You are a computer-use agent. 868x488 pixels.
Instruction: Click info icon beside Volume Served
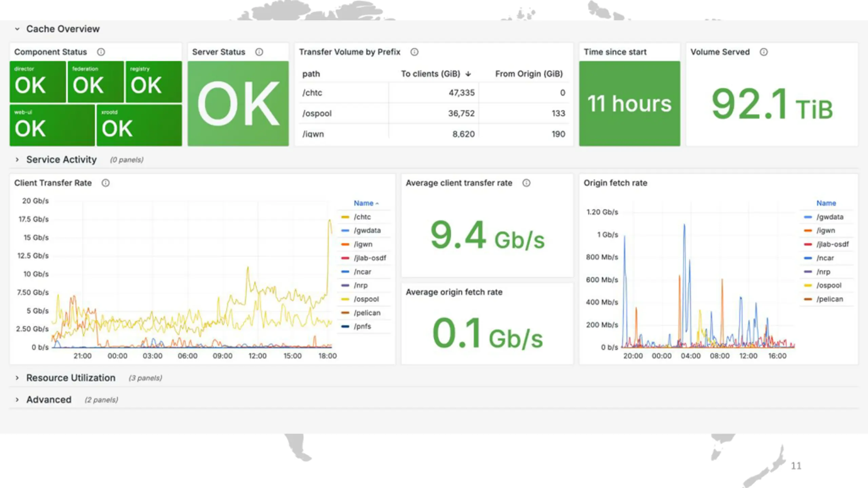pos(764,52)
